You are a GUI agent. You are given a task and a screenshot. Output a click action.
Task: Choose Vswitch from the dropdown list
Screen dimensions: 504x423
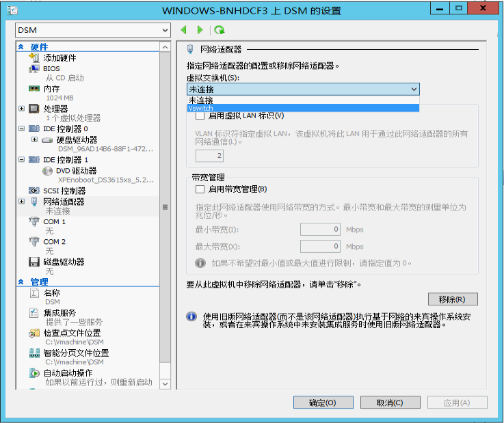pos(303,108)
